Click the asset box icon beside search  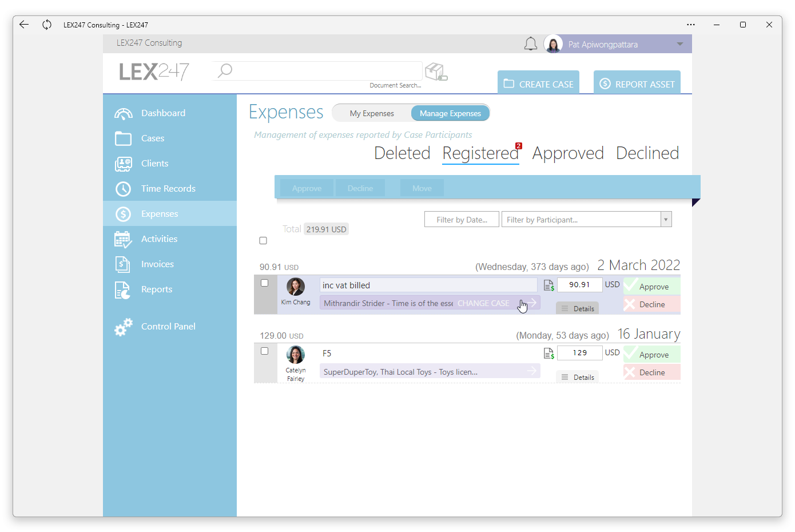pos(436,72)
